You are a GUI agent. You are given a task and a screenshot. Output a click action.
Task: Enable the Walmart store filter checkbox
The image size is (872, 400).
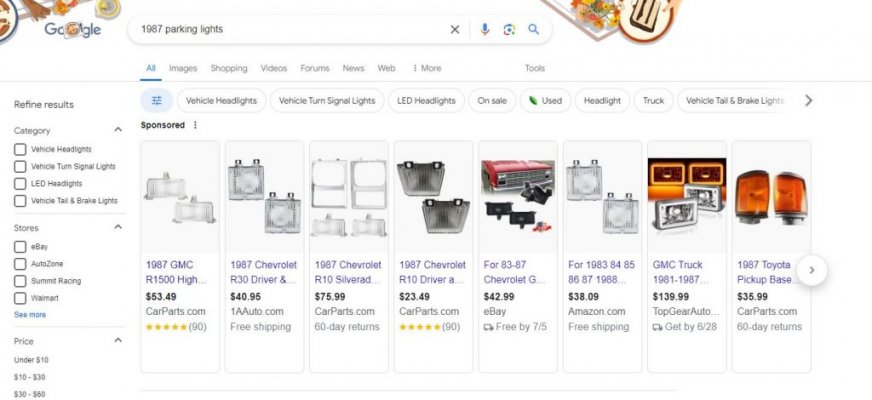click(x=20, y=298)
